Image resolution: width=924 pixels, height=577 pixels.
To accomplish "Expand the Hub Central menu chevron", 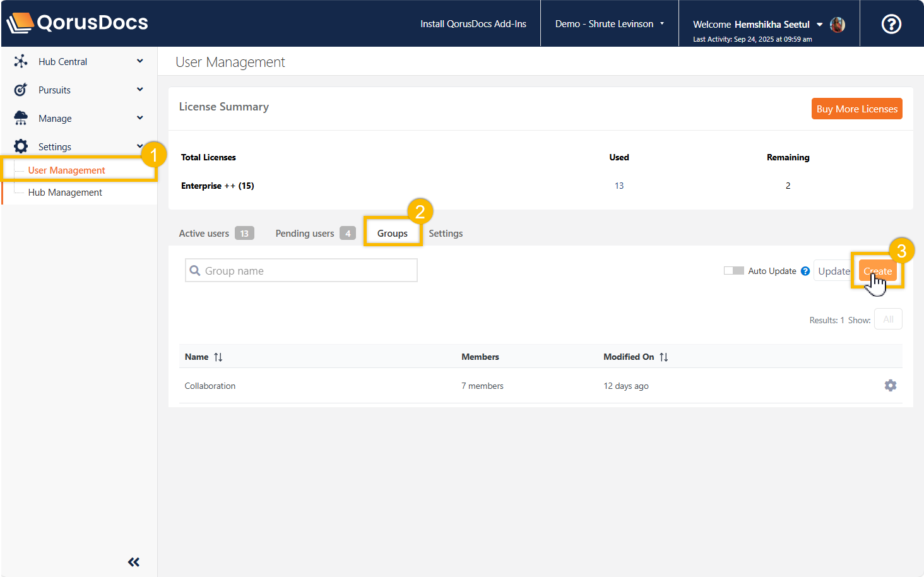I will click(139, 61).
